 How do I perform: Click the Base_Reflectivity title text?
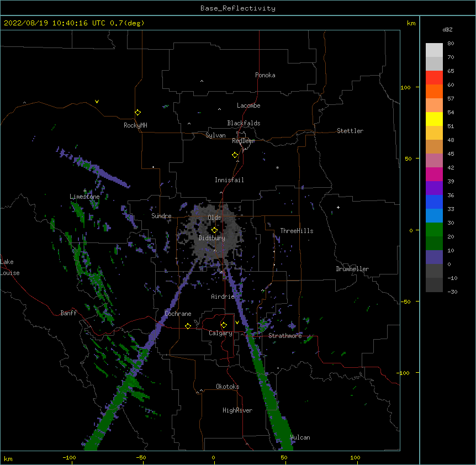238,8
